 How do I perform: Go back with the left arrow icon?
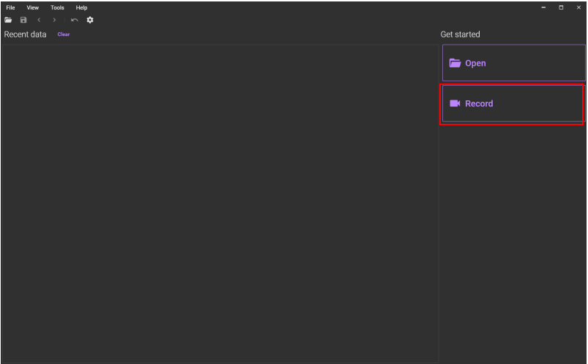(x=39, y=20)
